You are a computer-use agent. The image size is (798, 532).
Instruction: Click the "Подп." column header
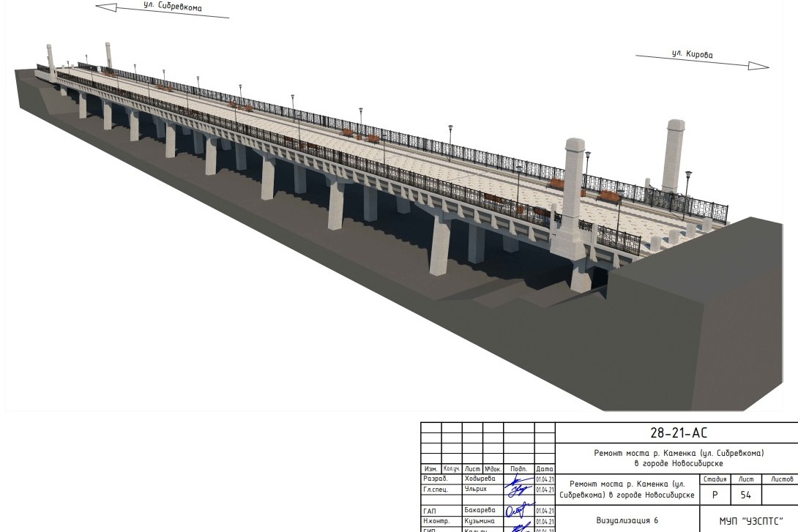coord(519,468)
